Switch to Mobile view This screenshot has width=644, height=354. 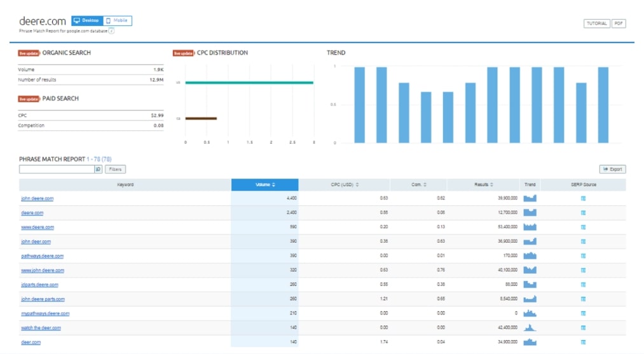point(117,20)
